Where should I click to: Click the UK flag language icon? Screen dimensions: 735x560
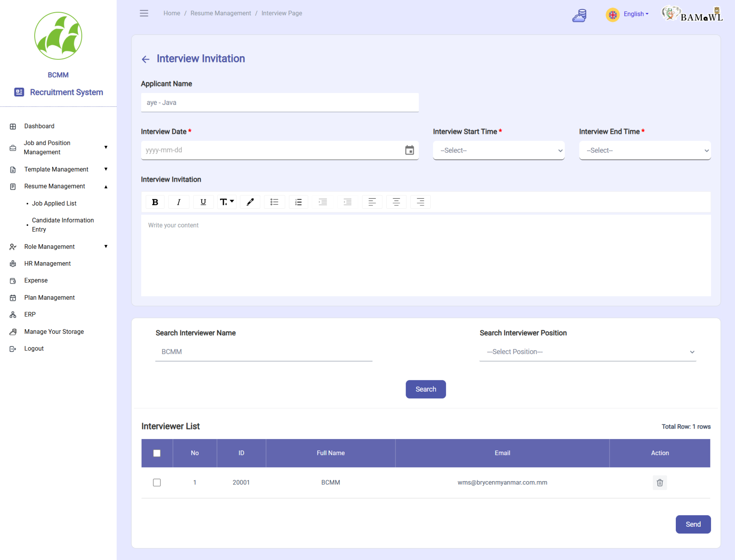(613, 15)
